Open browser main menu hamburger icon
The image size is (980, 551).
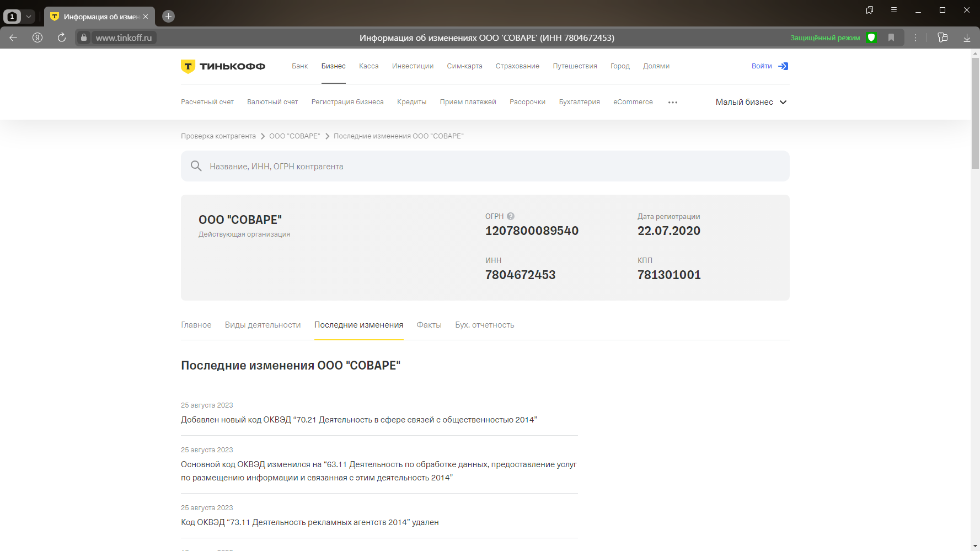pos(894,10)
